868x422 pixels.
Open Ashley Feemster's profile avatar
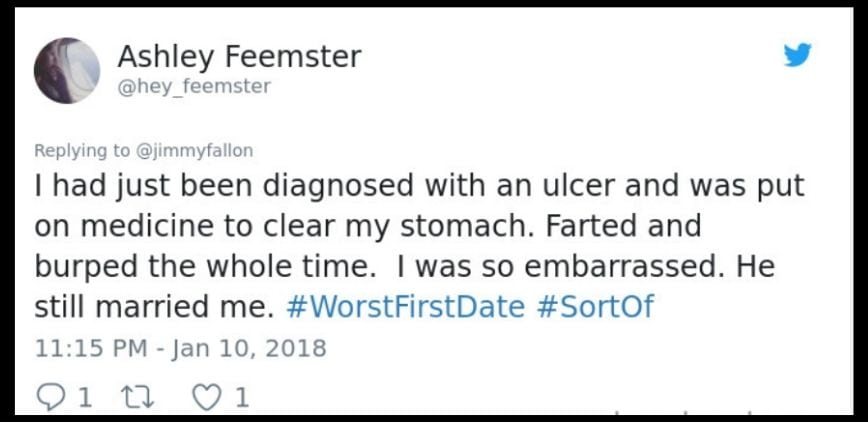click(67, 70)
